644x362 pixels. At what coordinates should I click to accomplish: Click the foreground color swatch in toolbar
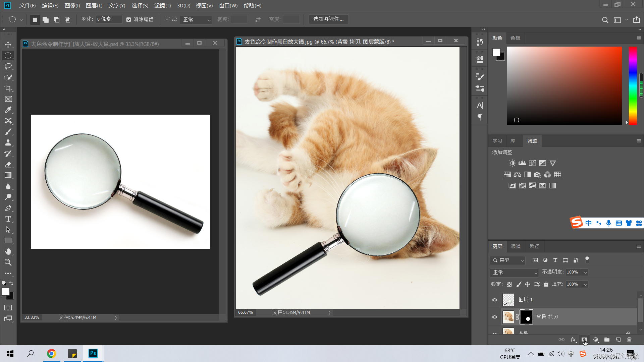click(6, 292)
